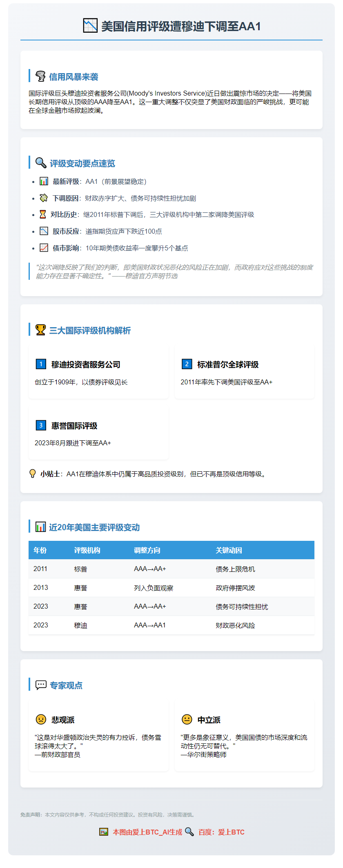This screenshot has height=868, width=343.
Task: Click the magnifier icon before 百度：爱上BTC
Action: click(189, 832)
